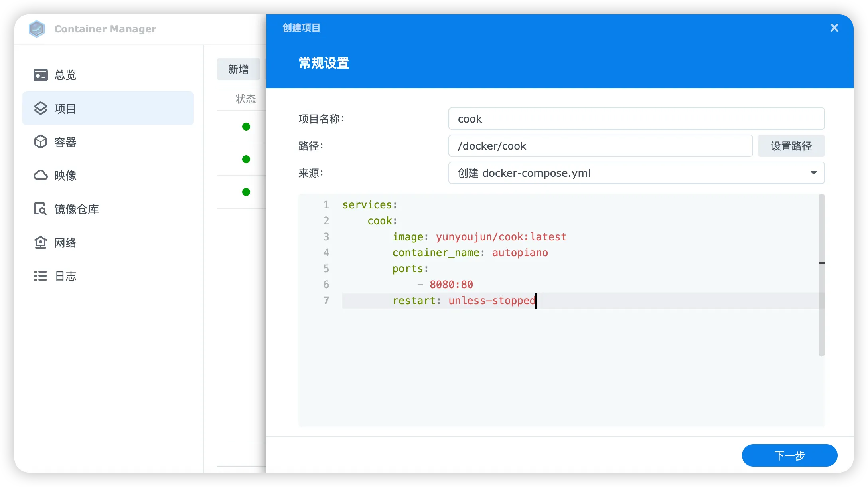
Task: Click the 项目名称 label
Action: tap(321, 119)
